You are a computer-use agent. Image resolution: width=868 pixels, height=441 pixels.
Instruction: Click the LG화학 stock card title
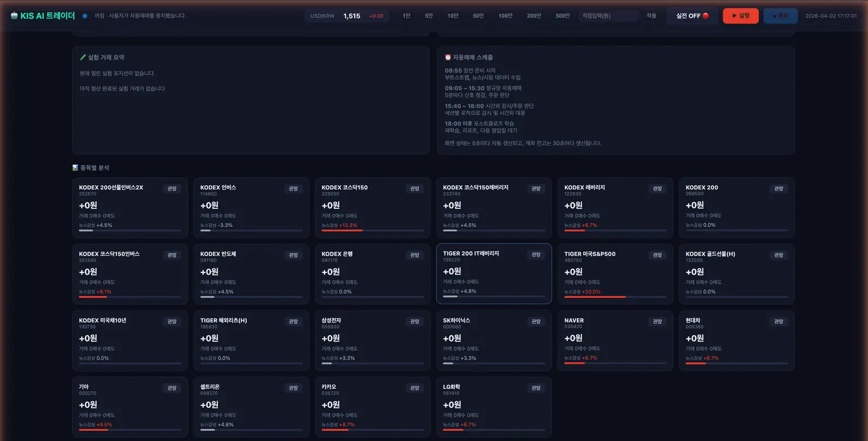[451, 387]
